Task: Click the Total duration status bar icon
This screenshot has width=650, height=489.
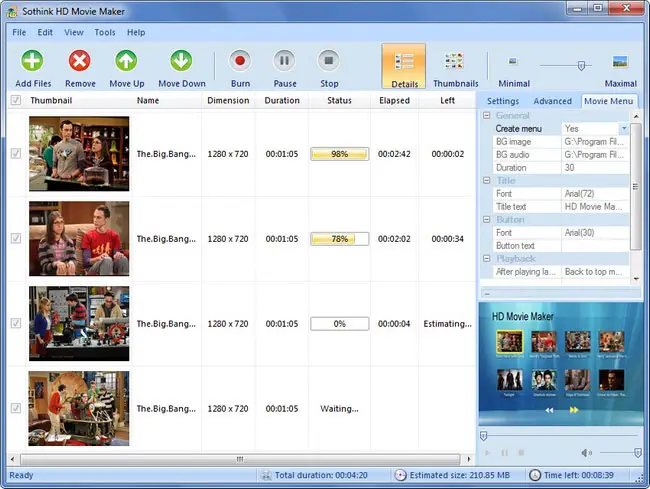Action: 266,475
